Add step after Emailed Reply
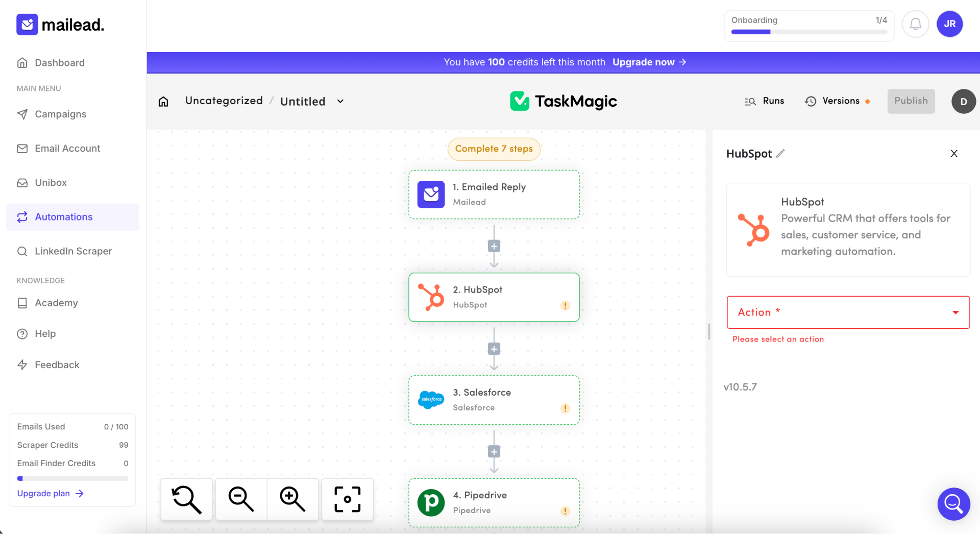 [x=494, y=247]
